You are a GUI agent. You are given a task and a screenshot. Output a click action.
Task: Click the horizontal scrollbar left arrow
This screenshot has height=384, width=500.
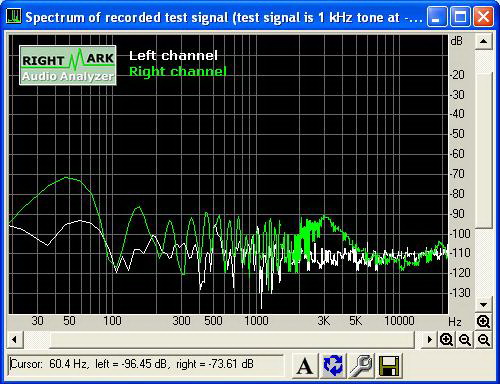(14, 340)
